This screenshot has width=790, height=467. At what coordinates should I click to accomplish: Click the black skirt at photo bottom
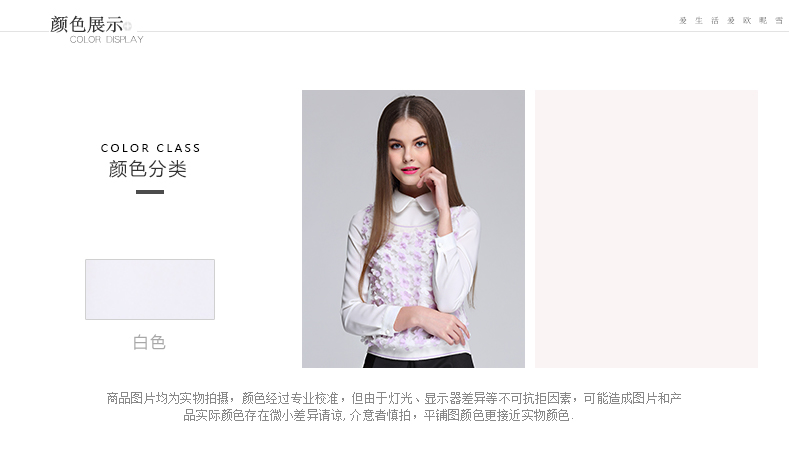[x=418, y=360]
